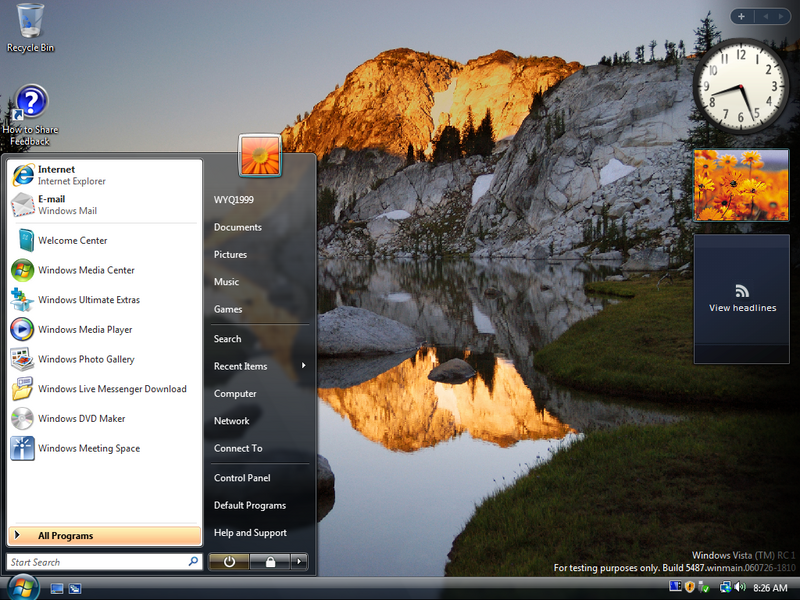The height and width of the screenshot is (600, 800).
Task: Click the flower slideshow gadget thumbnail
Action: 741,185
